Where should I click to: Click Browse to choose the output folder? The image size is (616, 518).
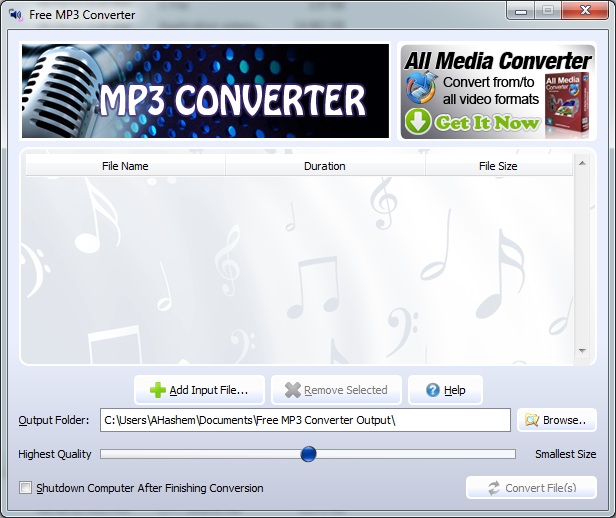(557, 420)
